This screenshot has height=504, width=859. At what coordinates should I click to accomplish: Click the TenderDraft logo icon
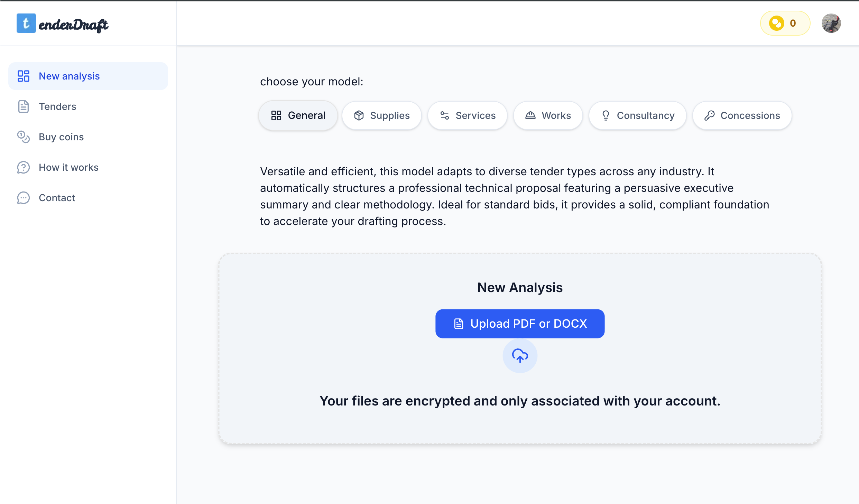(26, 23)
